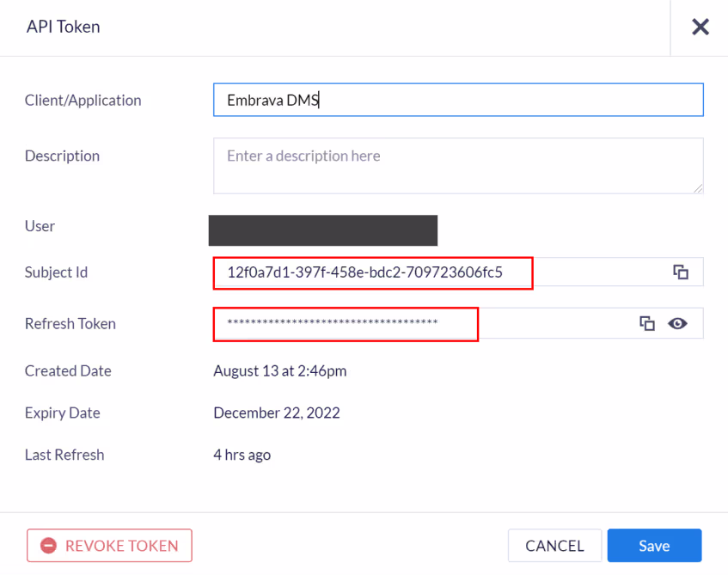Click the API Token dialog title
Screen dimensions: 728x575
[x=63, y=27]
